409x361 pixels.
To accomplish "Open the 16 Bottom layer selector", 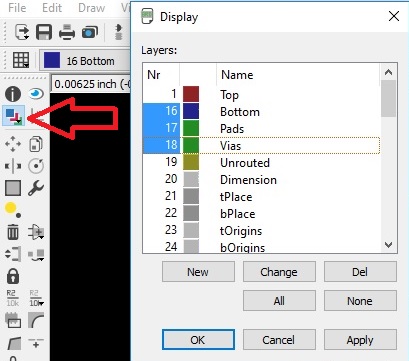I will pyautogui.click(x=85, y=61).
